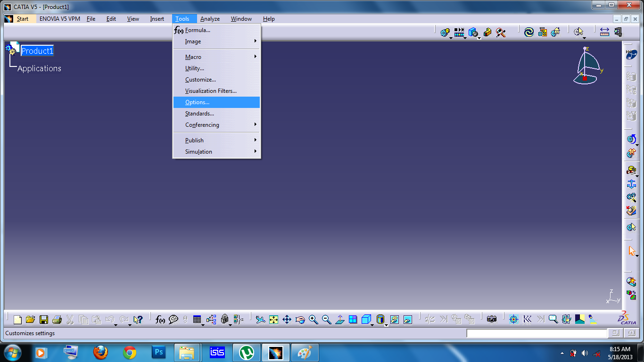644x362 pixels.
Task: Click the blue spiral icon in top toolbar
Action: pos(529,32)
